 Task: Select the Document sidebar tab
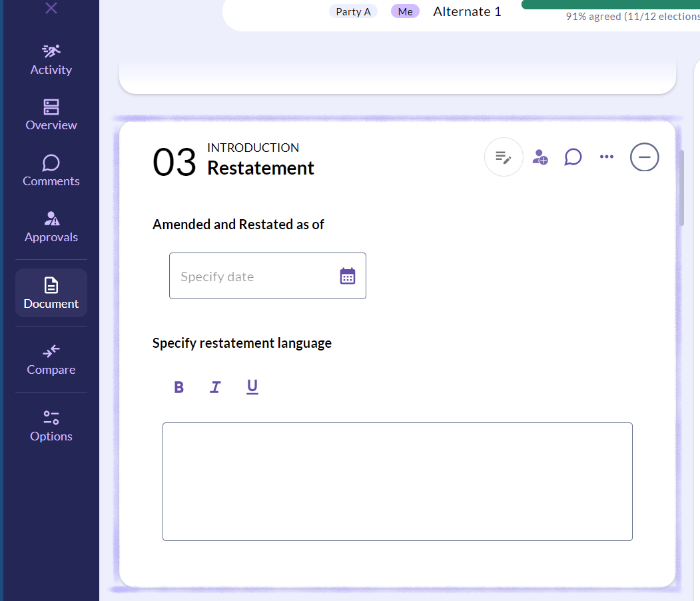pos(51,293)
